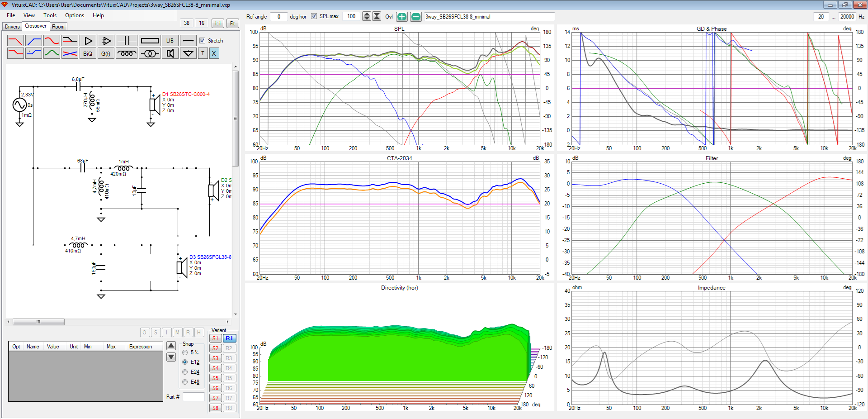
Task: Open the File menu
Action: 11,15
